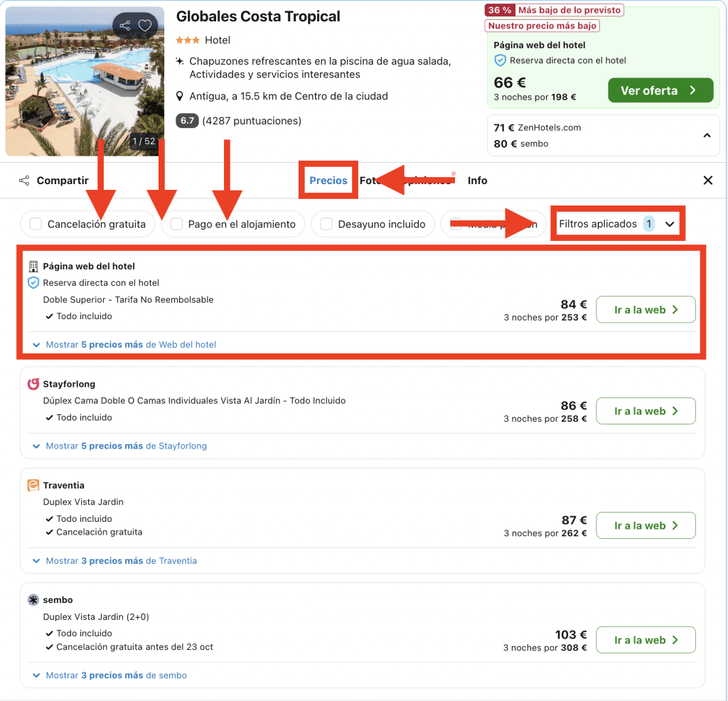Click the sembo logo icon
The width and height of the screenshot is (728, 701).
coord(33,600)
